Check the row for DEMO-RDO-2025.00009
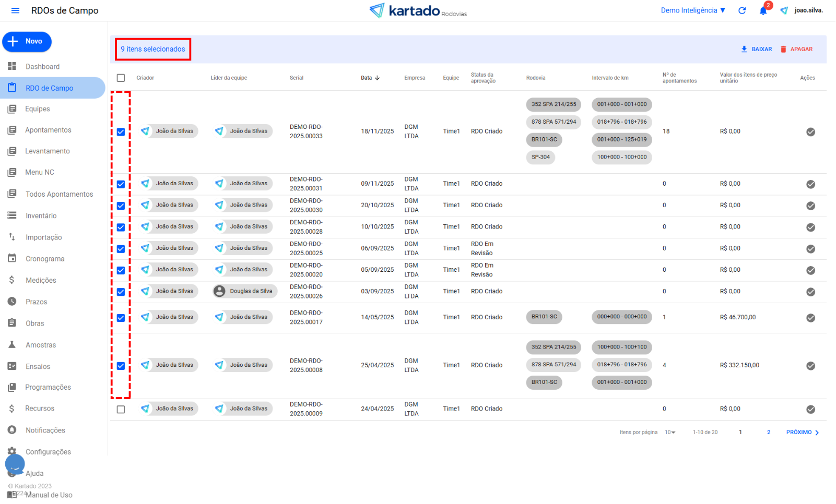The height and width of the screenshot is (504, 836). (121, 410)
